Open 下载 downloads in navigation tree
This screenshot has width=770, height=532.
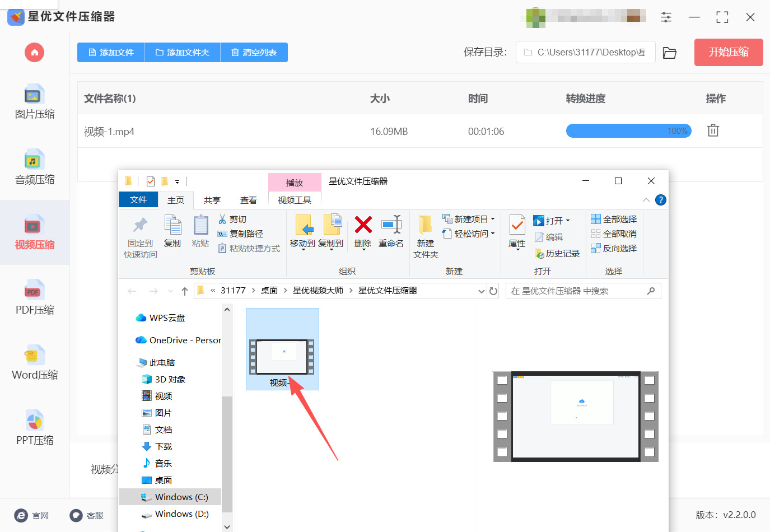pos(157,447)
